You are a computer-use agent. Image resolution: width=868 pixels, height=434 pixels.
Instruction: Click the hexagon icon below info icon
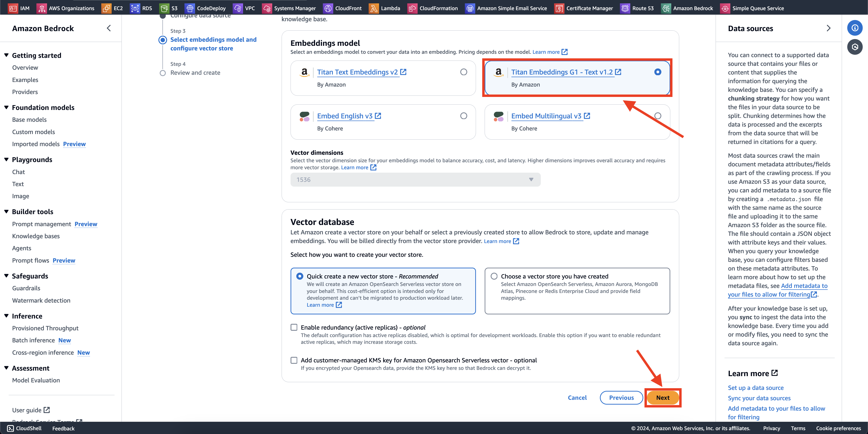pos(855,47)
